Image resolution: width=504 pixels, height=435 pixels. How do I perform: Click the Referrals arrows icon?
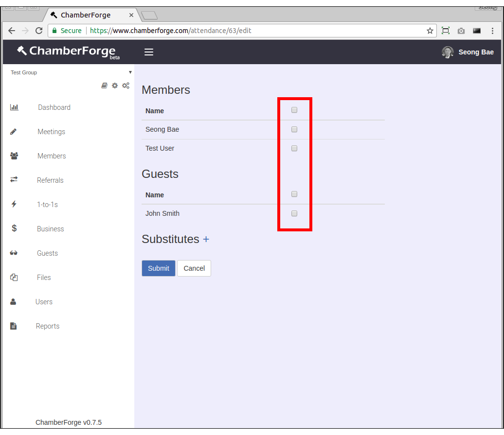pos(14,180)
